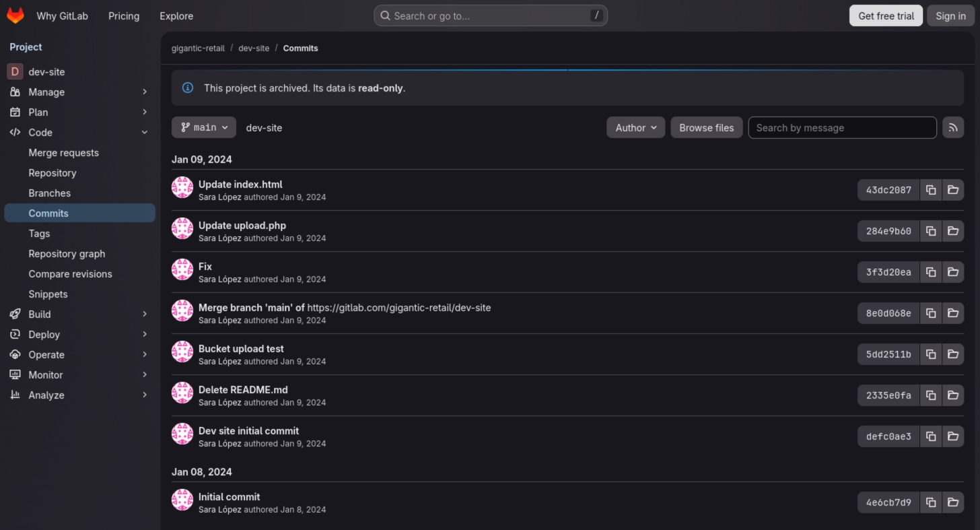980x530 pixels.
Task: Click the info icon in the archived banner
Action: (x=187, y=88)
